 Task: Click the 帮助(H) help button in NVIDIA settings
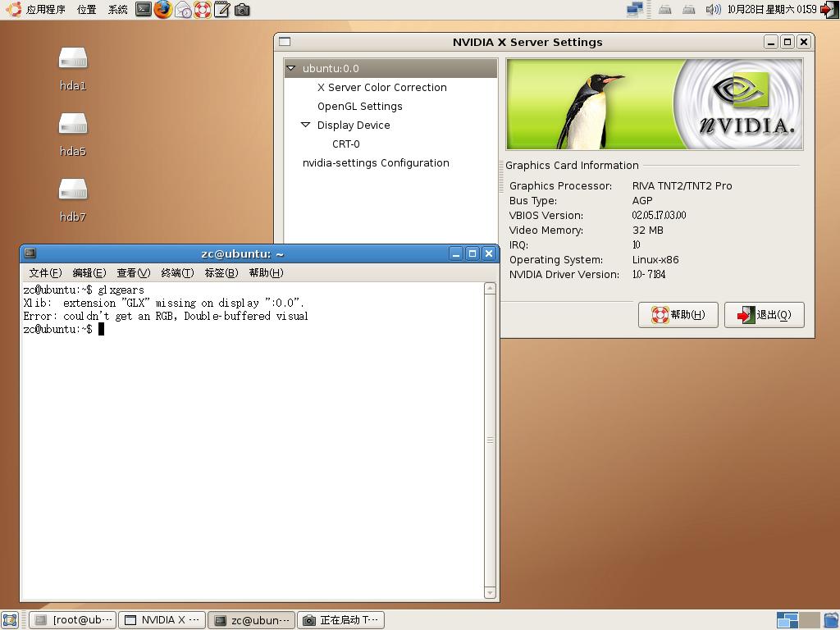pyautogui.click(x=678, y=314)
